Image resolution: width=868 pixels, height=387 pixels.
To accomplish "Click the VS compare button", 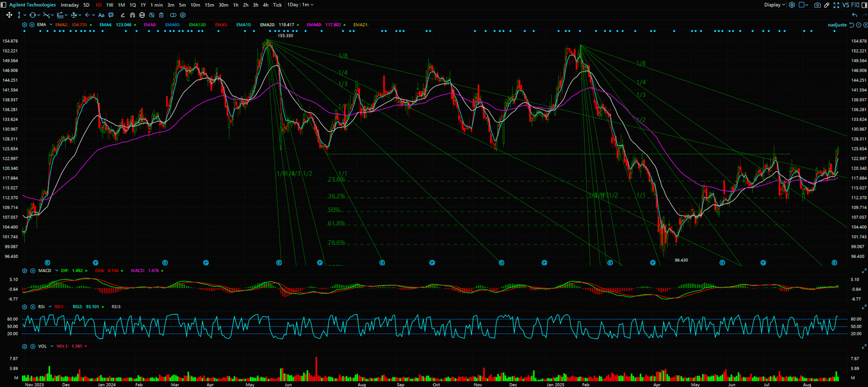I will [845, 5].
